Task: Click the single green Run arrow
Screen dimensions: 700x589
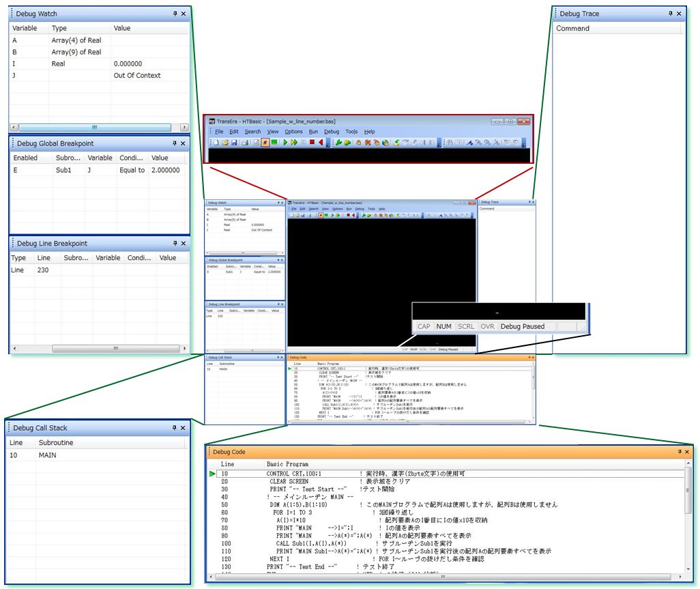Action: 285,143
